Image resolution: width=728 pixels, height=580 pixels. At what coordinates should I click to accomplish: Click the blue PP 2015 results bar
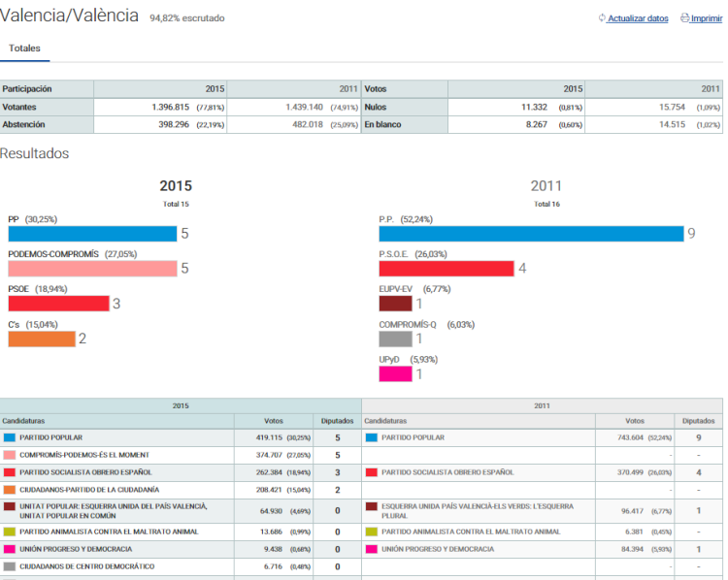[92, 234]
